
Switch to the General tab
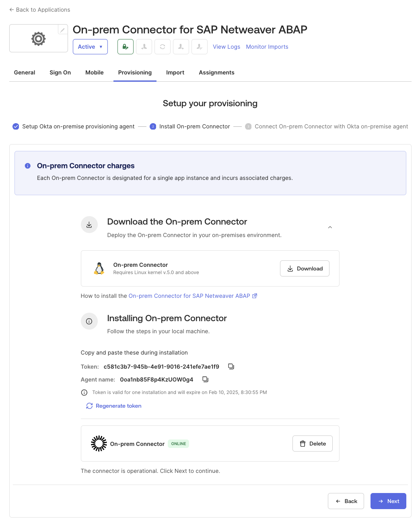pyautogui.click(x=25, y=72)
